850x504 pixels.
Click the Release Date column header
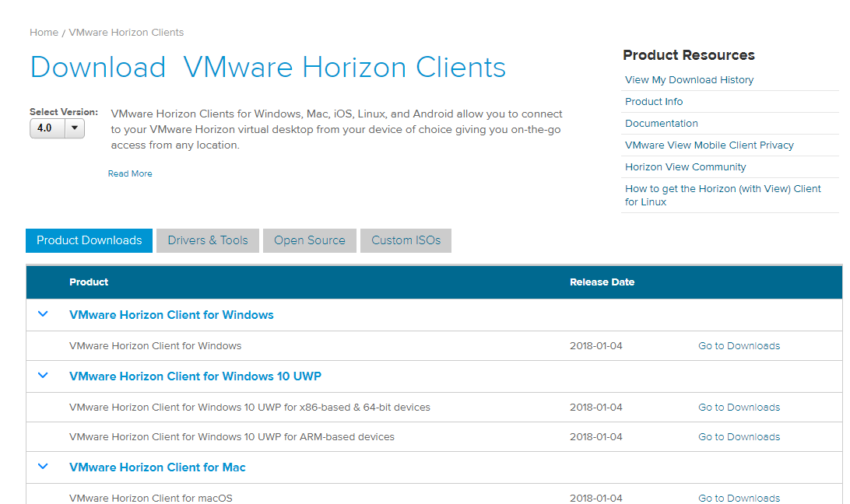[602, 282]
